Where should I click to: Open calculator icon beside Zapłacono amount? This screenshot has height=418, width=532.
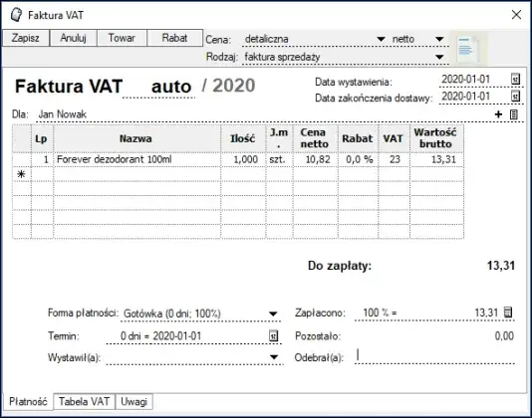[x=507, y=312]
